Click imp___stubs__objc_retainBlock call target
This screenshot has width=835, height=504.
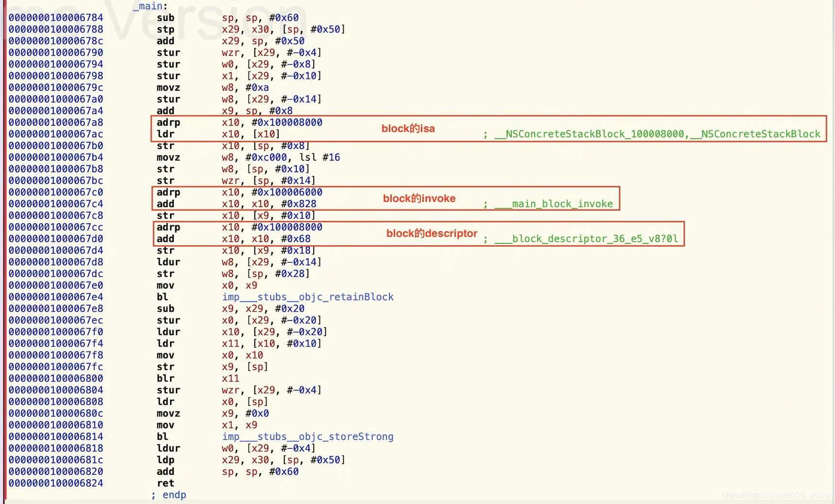[x=308, y=297]
